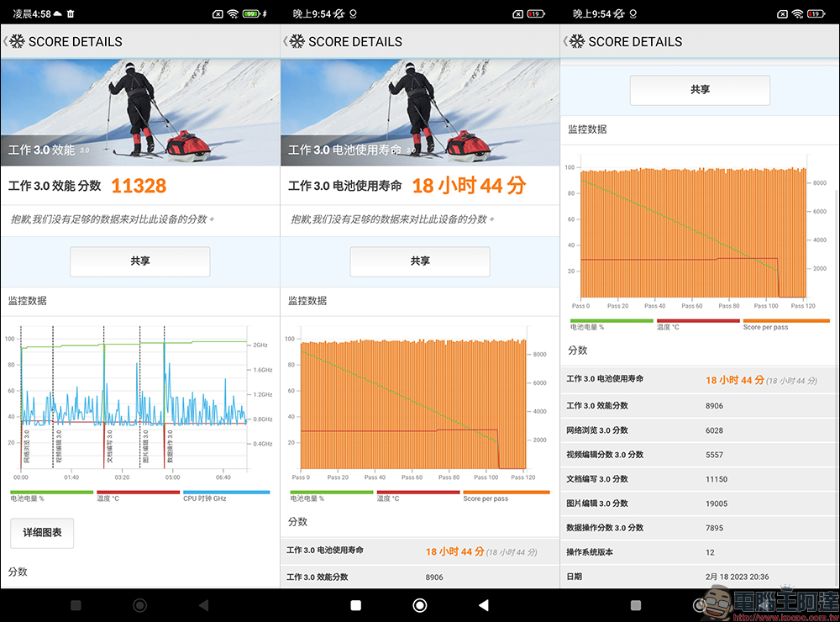Tap the 网络浏览 3.0 分数 6028 row
The image size is (840, 622).
click(x=700, y=430)
